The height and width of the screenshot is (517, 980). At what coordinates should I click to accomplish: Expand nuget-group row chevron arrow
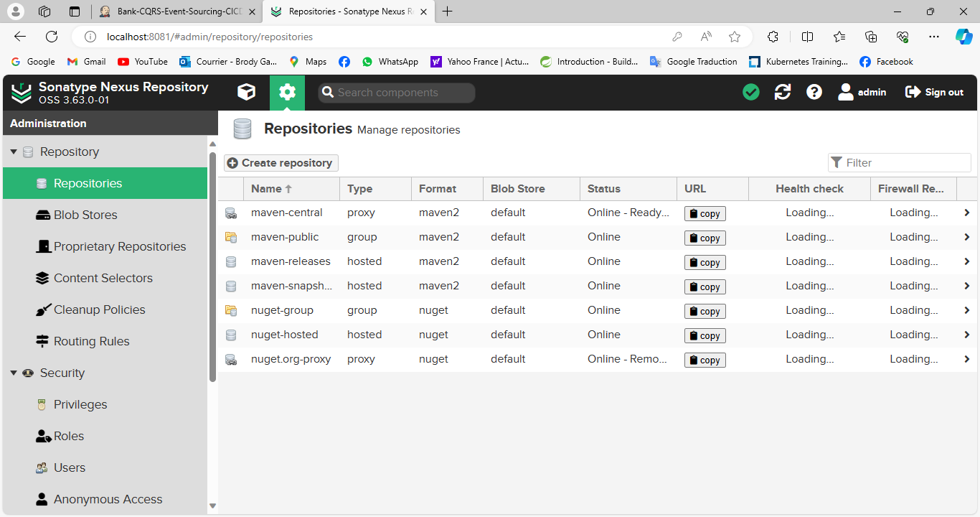(967, 310)
